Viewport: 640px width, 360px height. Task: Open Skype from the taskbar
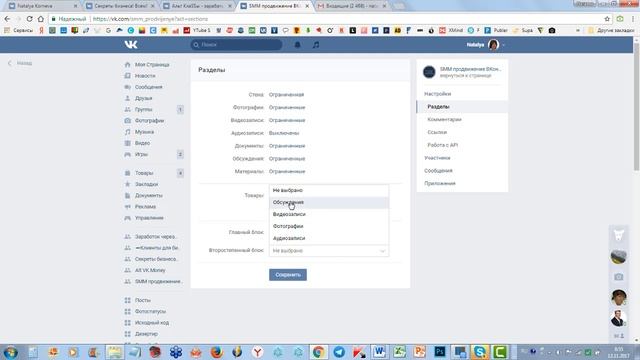coord(480,352)
